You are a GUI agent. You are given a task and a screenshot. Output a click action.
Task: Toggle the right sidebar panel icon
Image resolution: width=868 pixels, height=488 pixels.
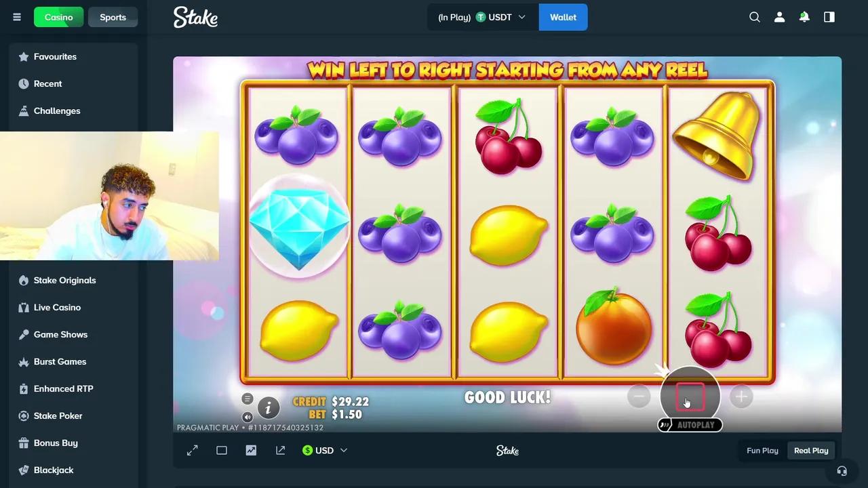[x=829, y=17]
